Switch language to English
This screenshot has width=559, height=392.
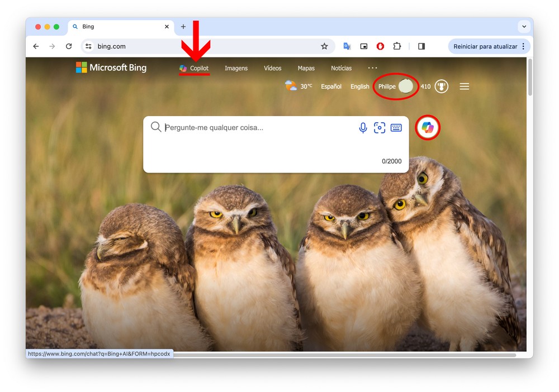pyautogui.click(x=359, y=87)
